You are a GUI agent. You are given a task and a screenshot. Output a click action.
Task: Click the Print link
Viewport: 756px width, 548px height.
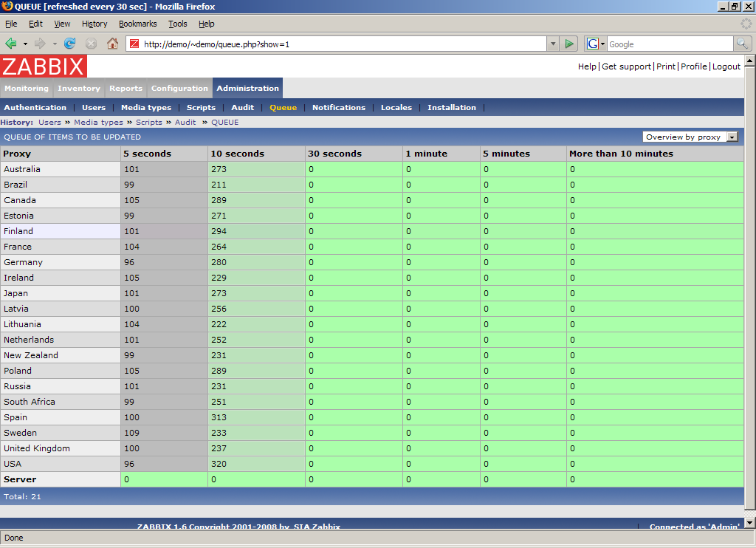pyautogui.click(x=666, y=66)
